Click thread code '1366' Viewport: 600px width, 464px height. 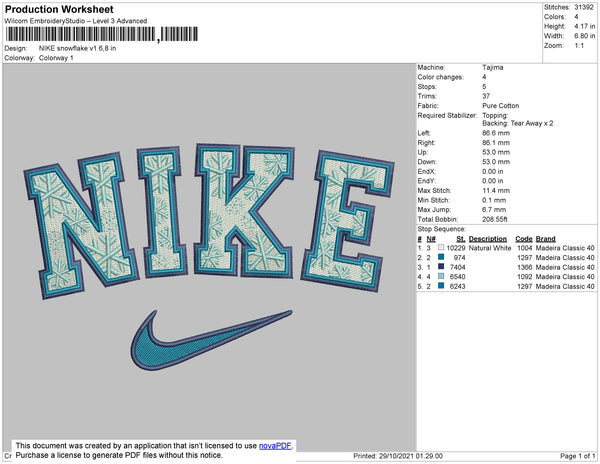pyautogui.click(x=525, y=267)
